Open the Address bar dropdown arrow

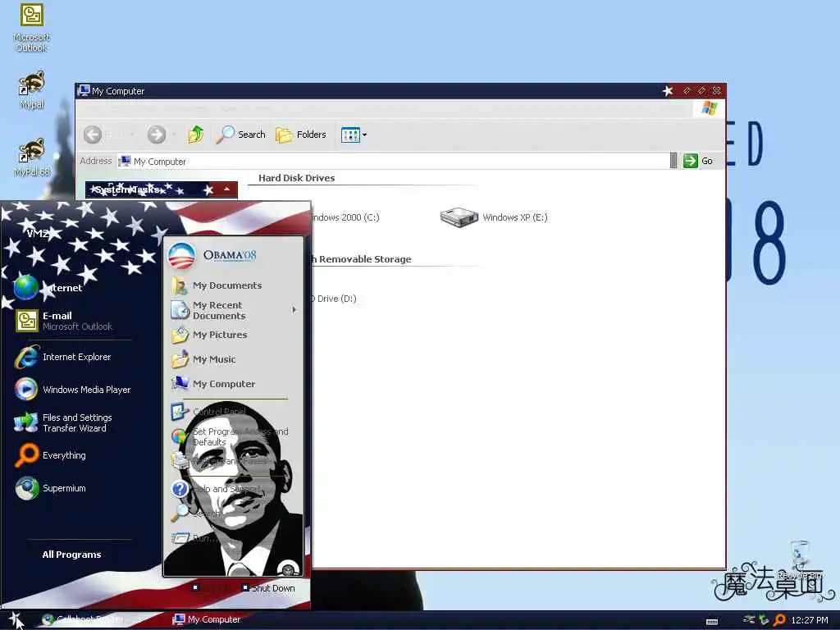tap(673, 161)
